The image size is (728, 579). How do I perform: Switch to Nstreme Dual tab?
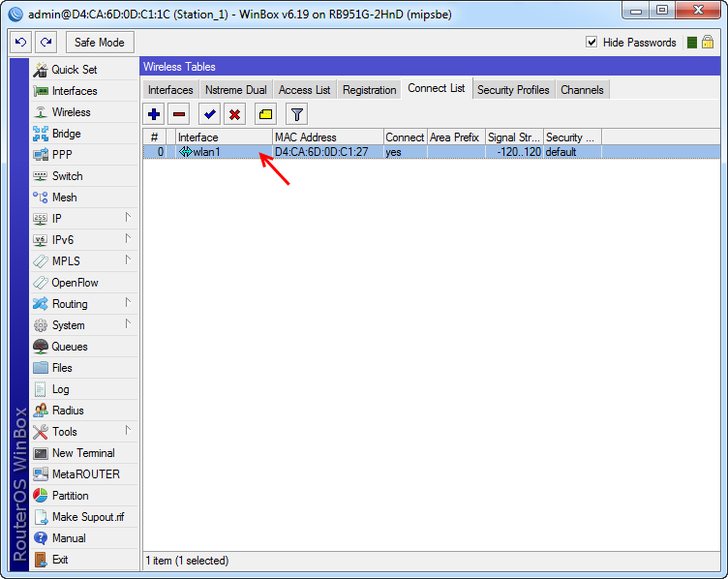click(236, 90)
